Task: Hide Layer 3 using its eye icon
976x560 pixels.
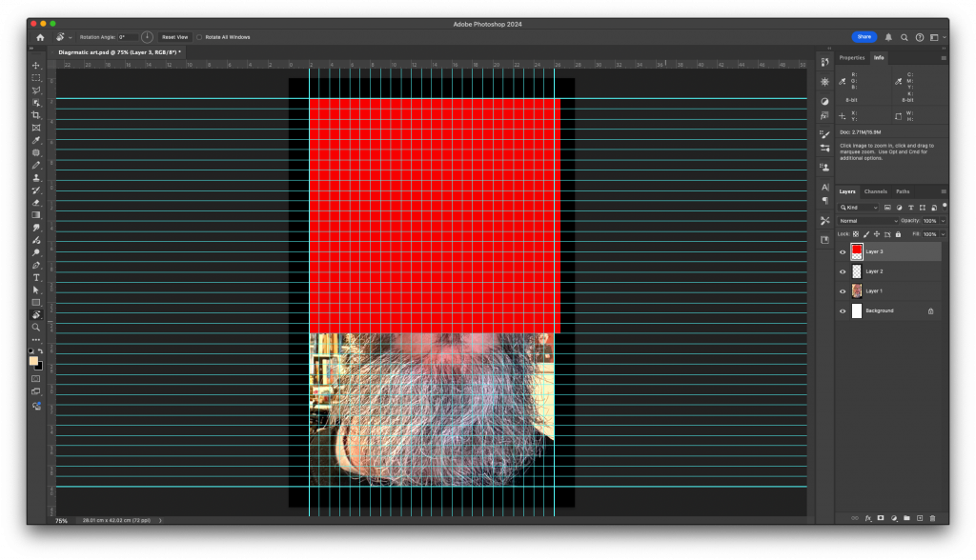Action: tap(843, 252)
